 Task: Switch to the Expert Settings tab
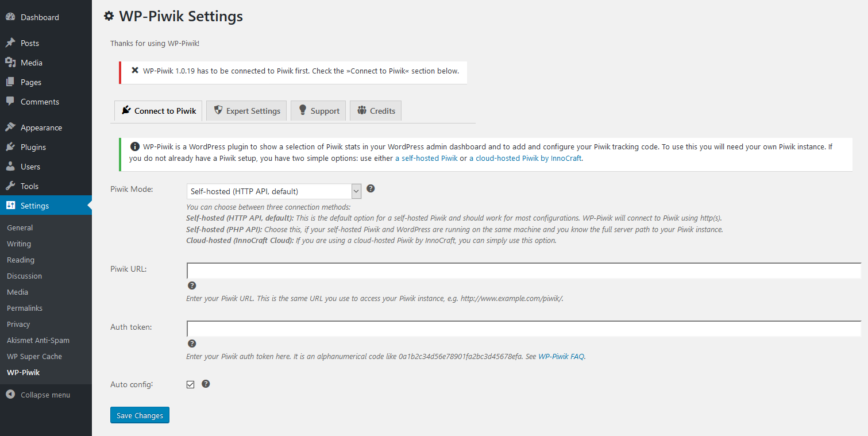pyautogui.click(x=247, y=111)
